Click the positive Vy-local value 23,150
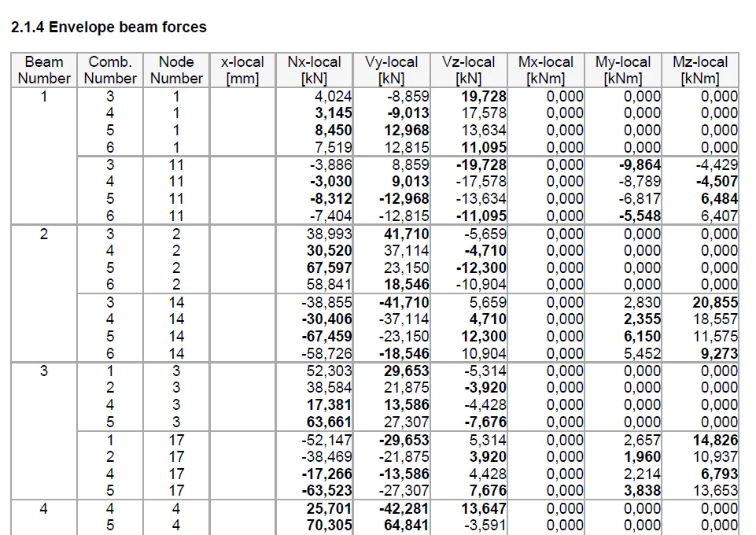This screenshot has width=756, height=535. (x=407, y=267)
